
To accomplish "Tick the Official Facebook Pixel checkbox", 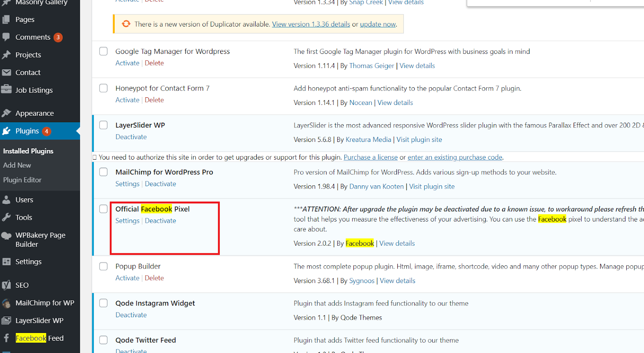I will (103, 209).
